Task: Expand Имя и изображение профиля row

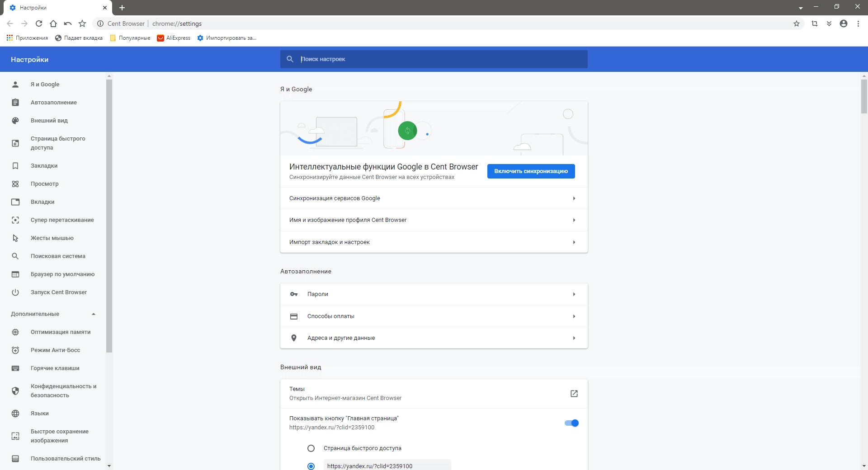Action: [x=434, y=220]
